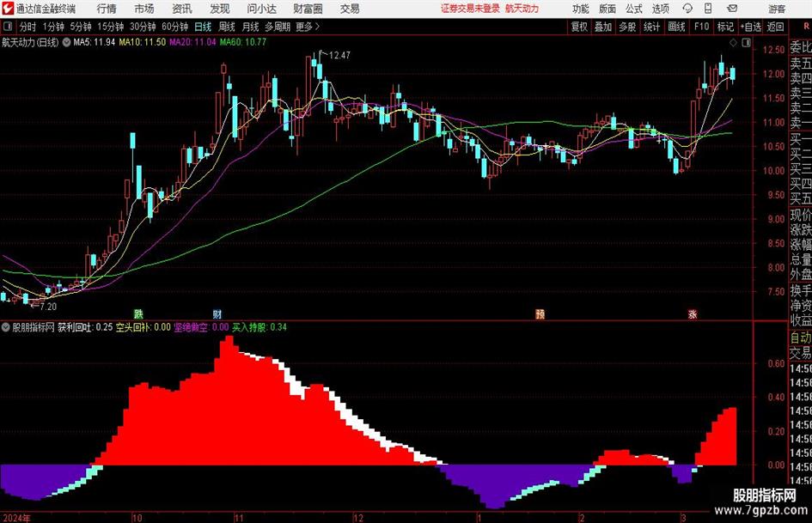Click the 空头回补: 0.00 indicator label
Screen dimensions: 812x523
tap(143, 327)
